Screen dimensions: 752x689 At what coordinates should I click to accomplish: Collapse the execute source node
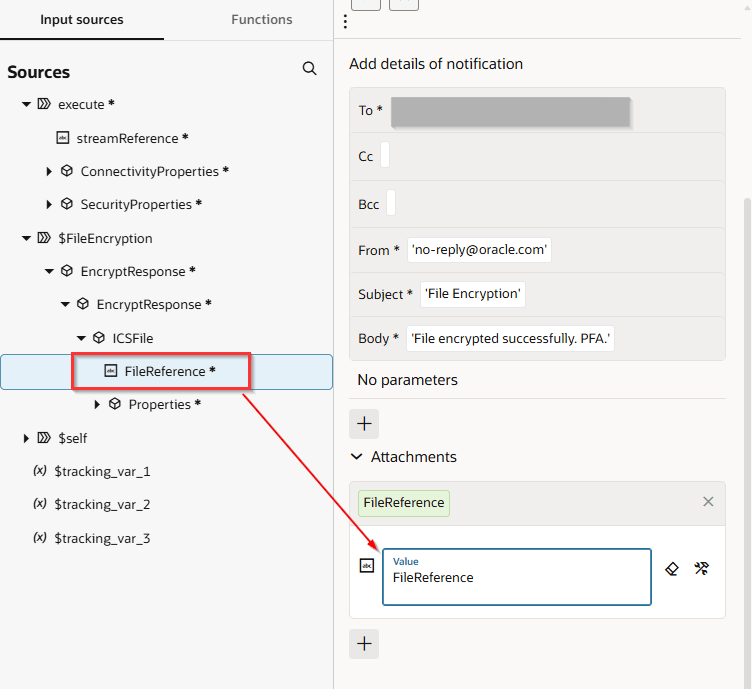(27, 104)
